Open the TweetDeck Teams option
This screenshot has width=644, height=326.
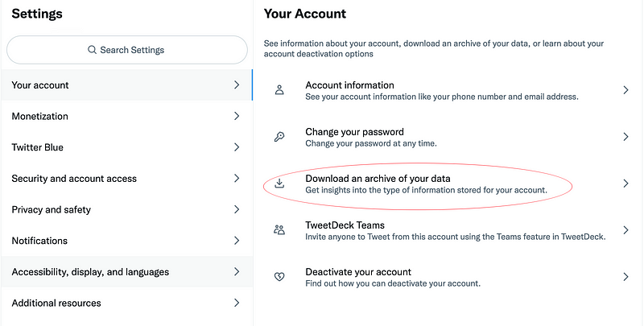coord(345,225)
